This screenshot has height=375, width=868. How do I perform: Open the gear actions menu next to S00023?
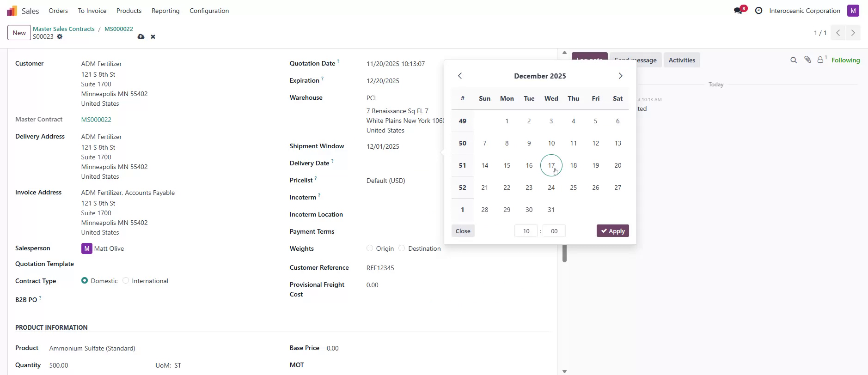[x=60, y=36]
